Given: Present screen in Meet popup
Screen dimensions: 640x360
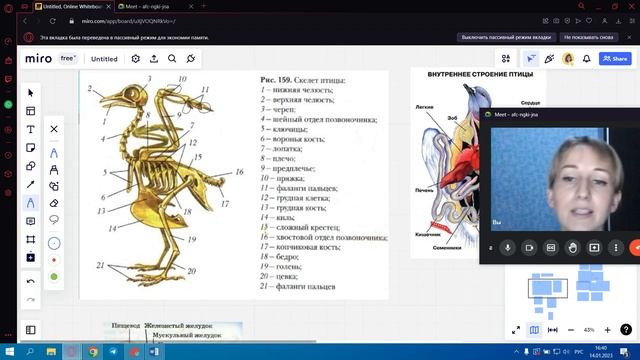Looking at the screenshot, I should 594,248.
